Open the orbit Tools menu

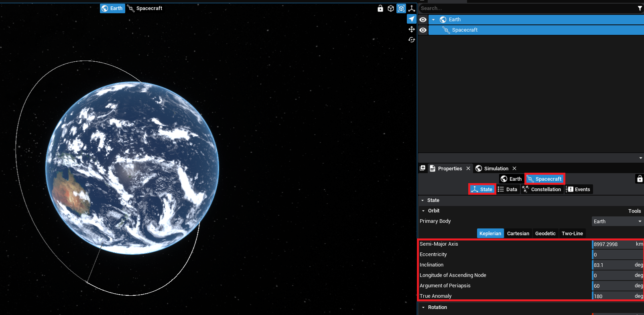click(x=634, y=211)
